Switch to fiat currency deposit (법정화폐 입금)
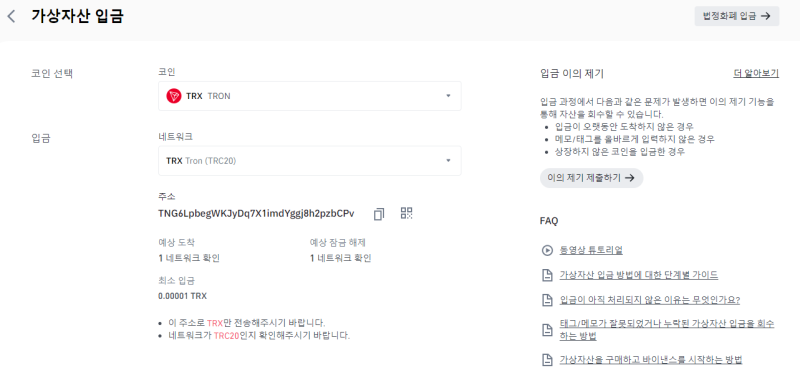This screenshot has height=373, width=800. coord(737,16)
